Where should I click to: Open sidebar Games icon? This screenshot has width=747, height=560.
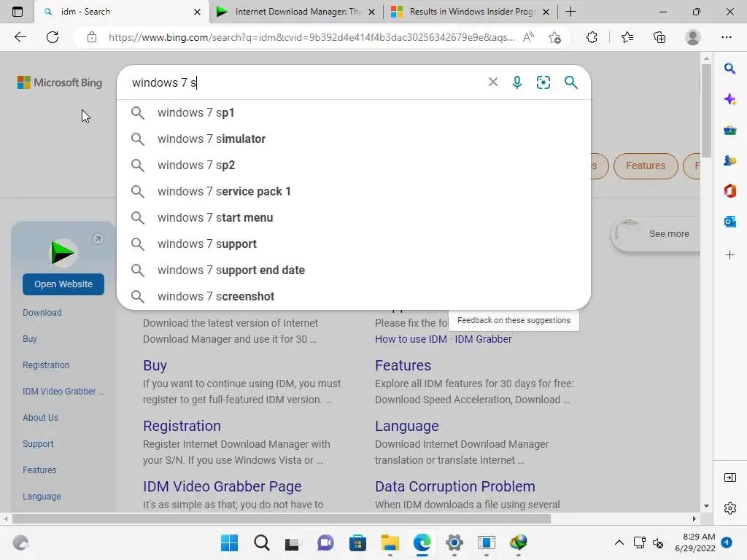pos(729,160)
